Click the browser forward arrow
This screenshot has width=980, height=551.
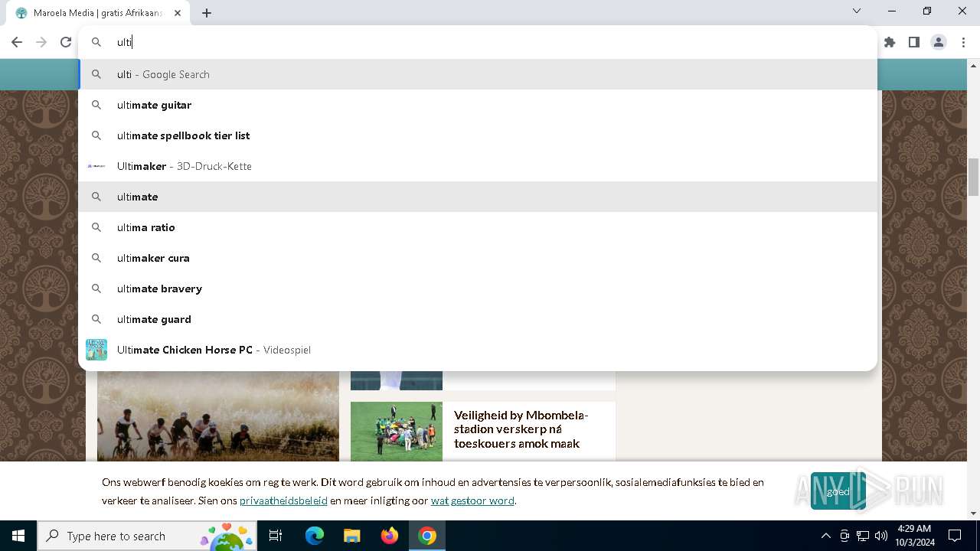(x=41, y=42)
